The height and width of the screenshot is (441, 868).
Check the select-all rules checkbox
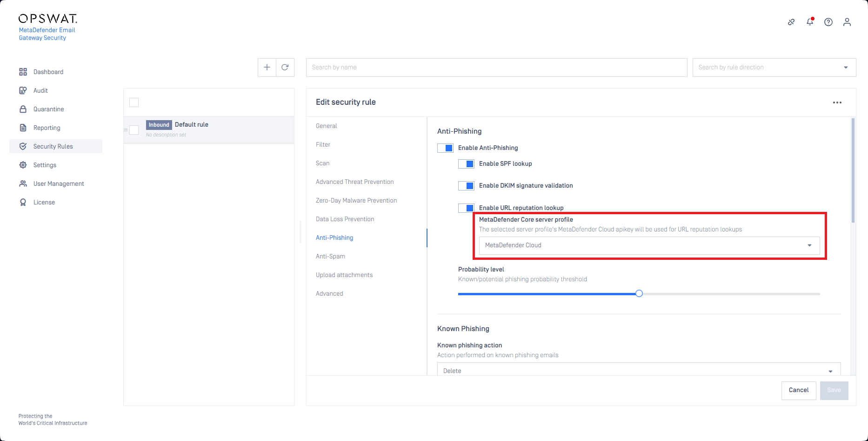click(x=134, y=102)
